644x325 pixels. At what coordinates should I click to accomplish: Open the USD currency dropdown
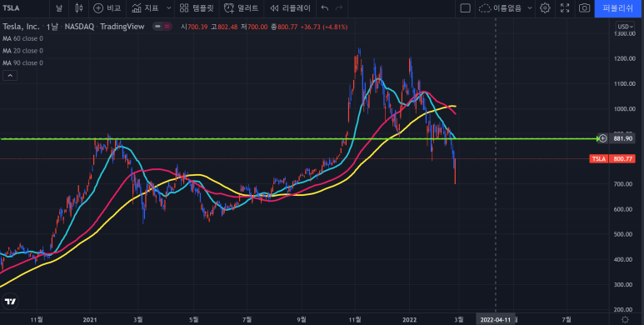click(625, 27)
